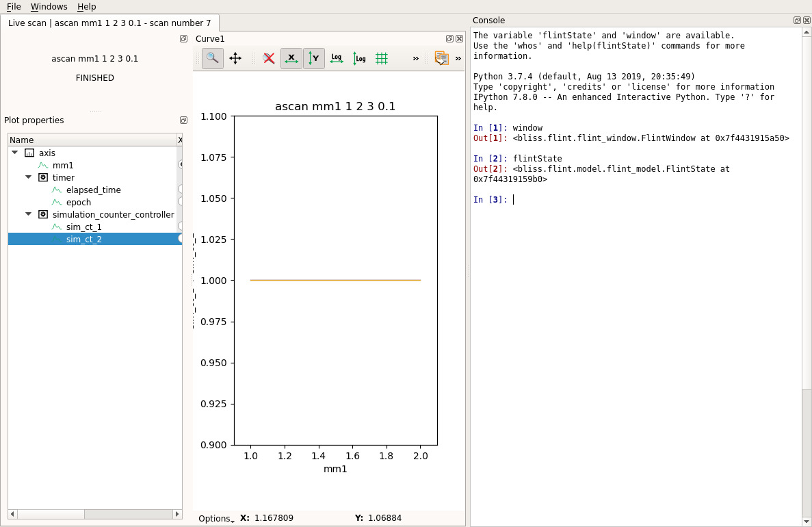Select the zoom magnifier tool
Viewport: 812px width, 527px height.
(212, 58)
